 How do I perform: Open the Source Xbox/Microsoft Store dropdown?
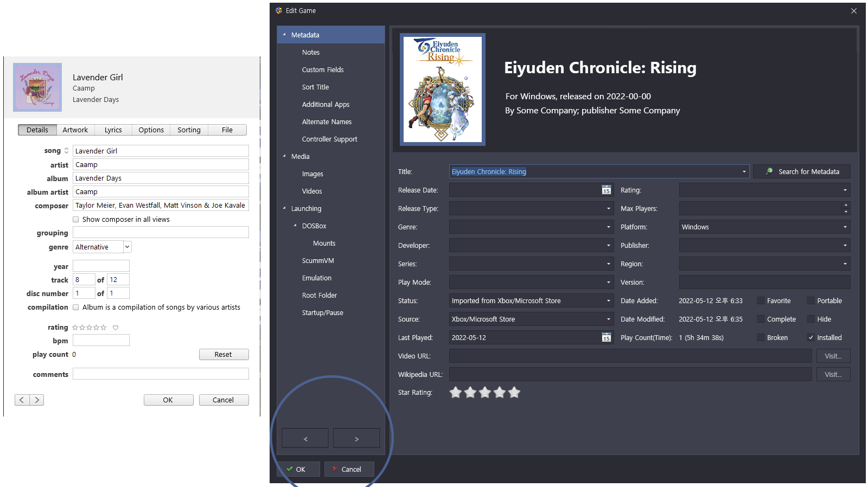[608, 319]
